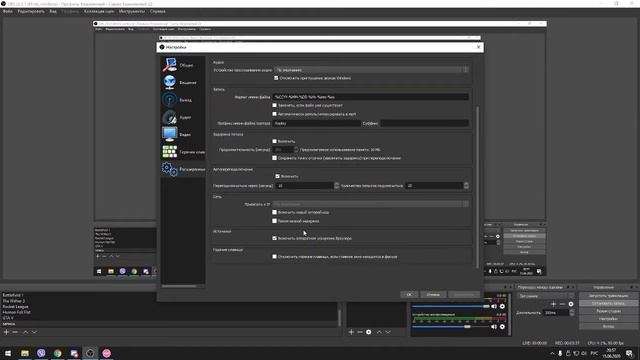Open source properties gear icon
The height and width of the screenshot is (360, 640).
[x=369, y=332]
